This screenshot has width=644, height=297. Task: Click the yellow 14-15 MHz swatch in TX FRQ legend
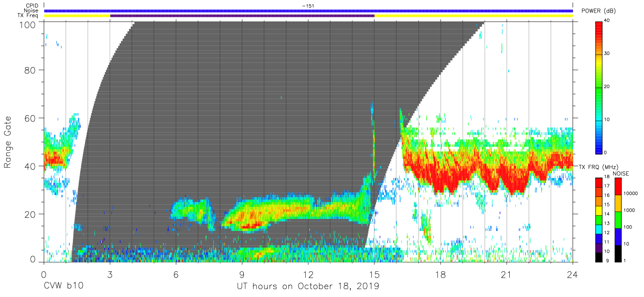click(599, 211)
